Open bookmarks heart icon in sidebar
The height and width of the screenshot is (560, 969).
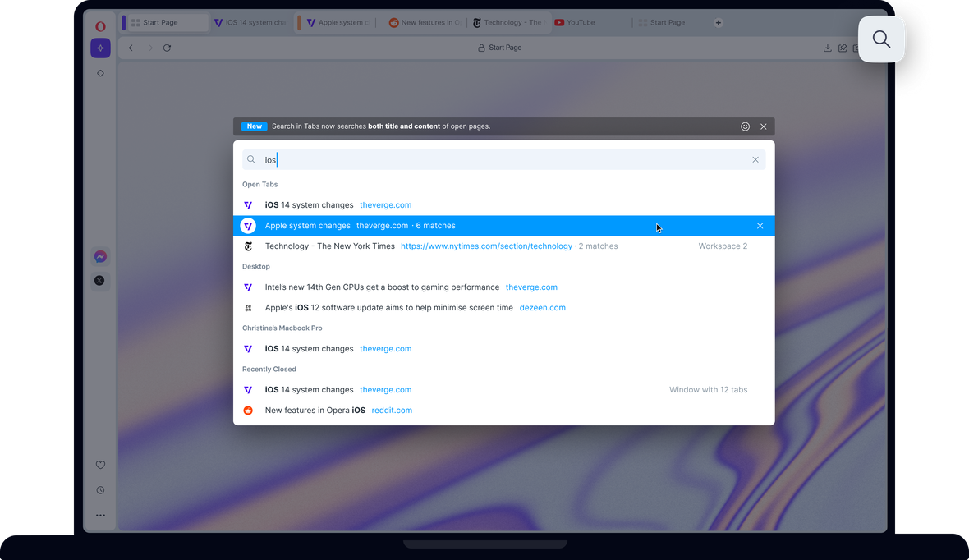coord(100,465)
